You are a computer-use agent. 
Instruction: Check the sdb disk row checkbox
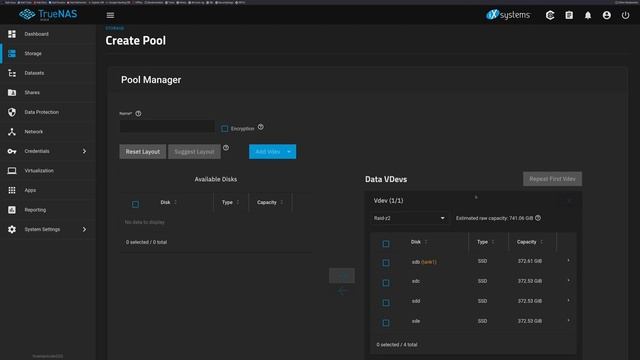[386, 263]
